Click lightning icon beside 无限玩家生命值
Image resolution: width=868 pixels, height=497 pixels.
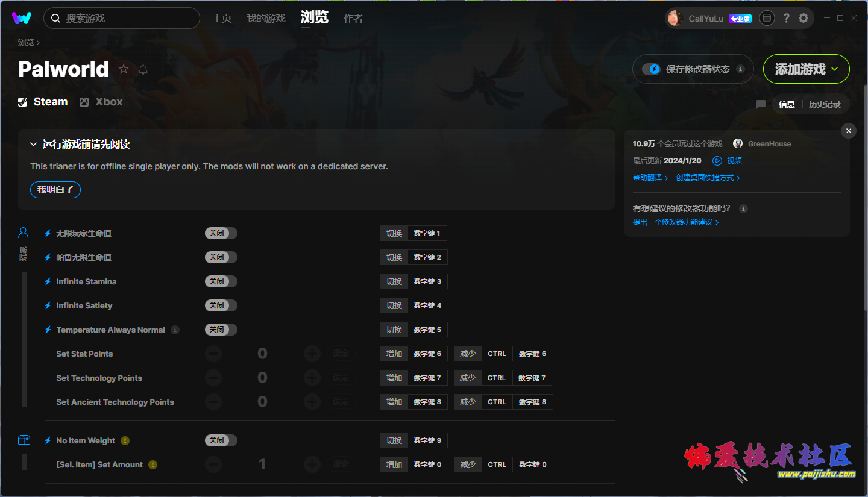pyautogui.click(x=48, y=233)
